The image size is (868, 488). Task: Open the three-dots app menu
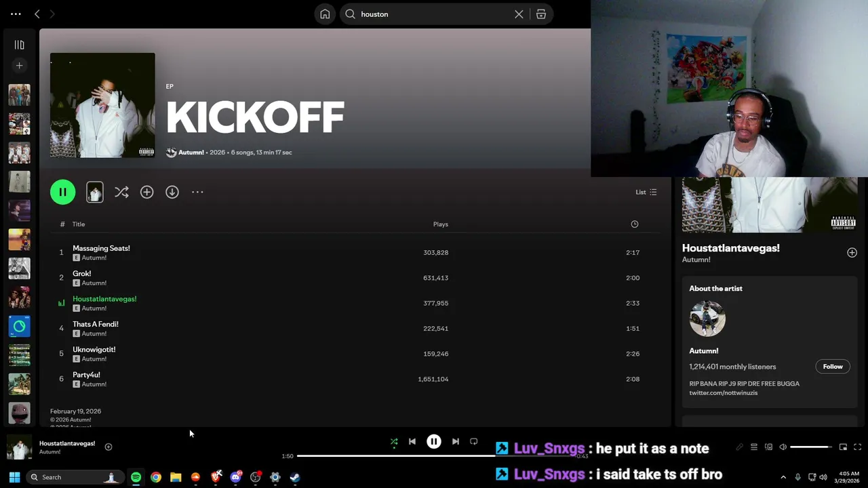click(16, 14)
